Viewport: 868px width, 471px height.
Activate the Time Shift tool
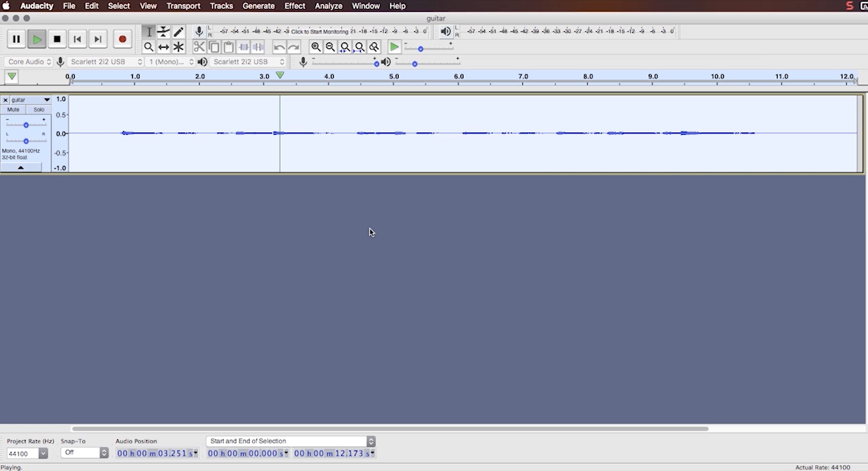(163, 47)
